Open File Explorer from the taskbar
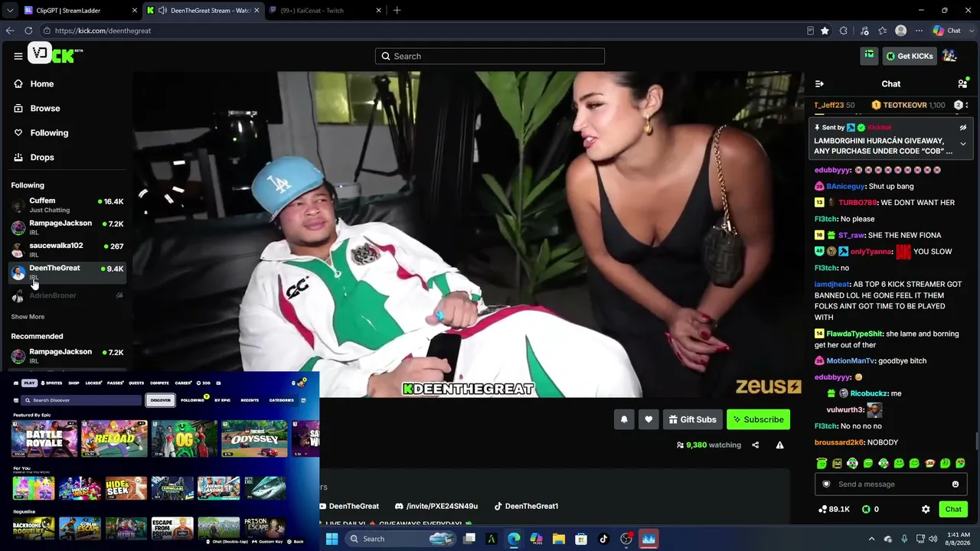Image resolution: width=980 pixels, height=551 pixels. 559,539
